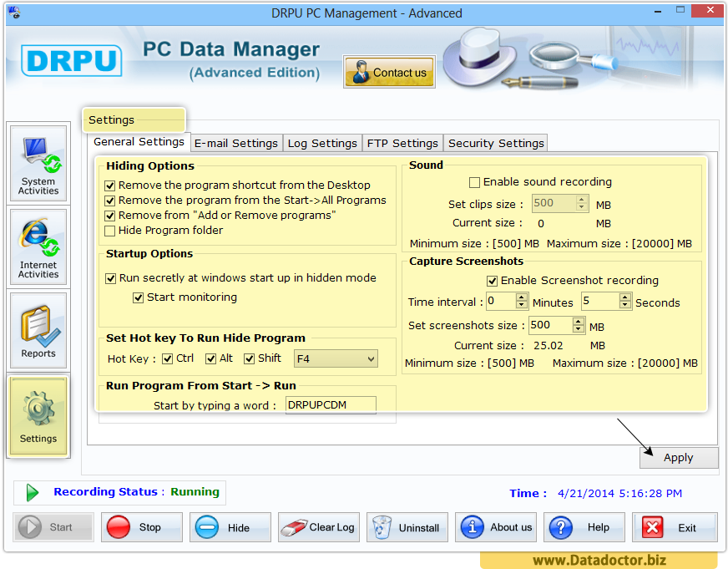Image resolution: width=728 pixels, height=569 pixels.
Task: Toggle the Alt hot key checkbox
Action: [x=210, y=359]
